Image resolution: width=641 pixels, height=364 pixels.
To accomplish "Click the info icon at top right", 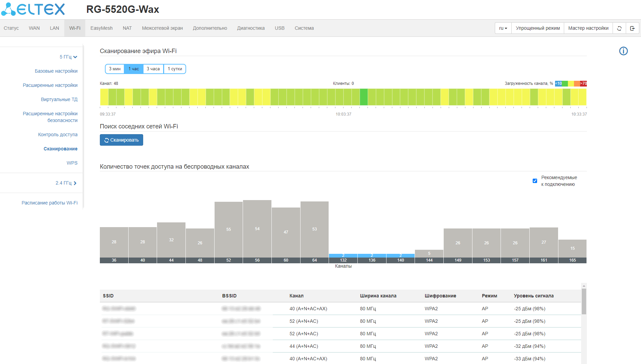I will pyautogui.click(x=623, y=51).
